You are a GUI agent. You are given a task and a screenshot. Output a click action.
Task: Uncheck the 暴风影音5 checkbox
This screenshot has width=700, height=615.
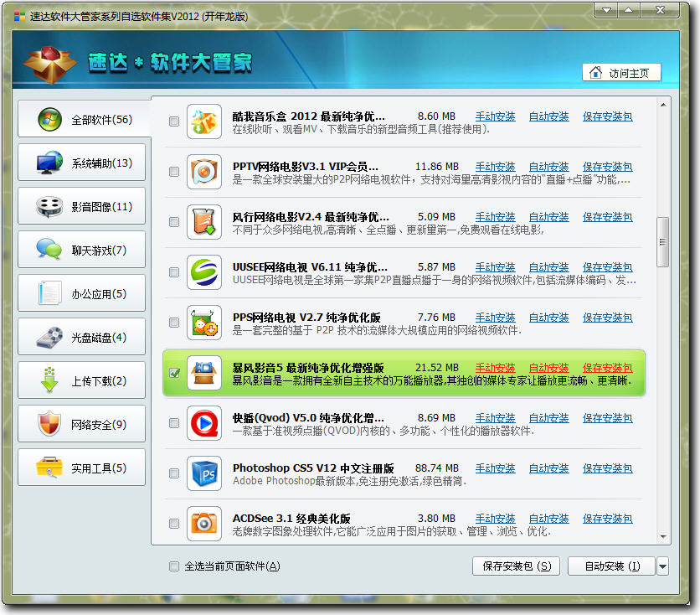174,373
